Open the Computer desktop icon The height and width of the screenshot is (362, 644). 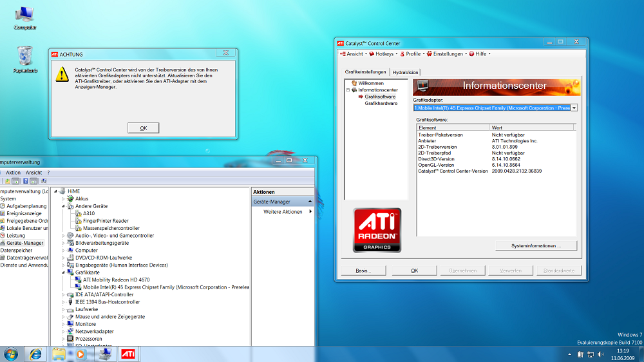24,18
